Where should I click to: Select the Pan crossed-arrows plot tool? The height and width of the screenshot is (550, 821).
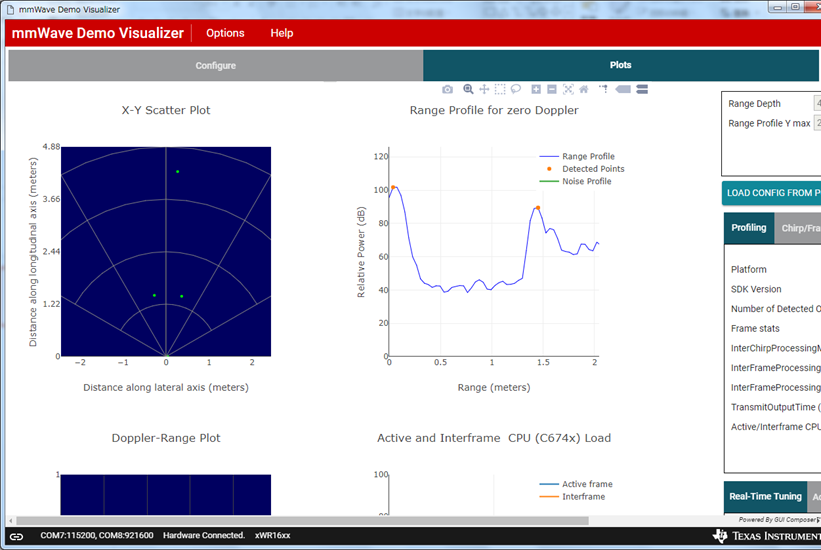pos(484,90)
